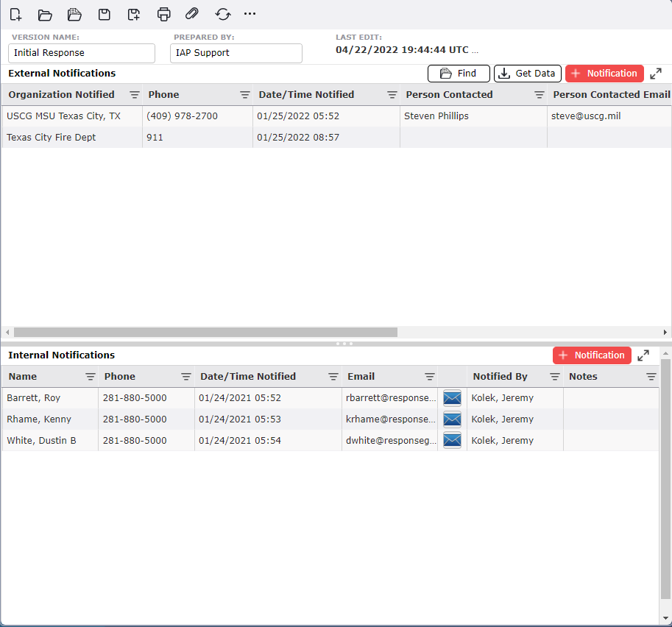
Task: Send email to Roy Barrett via envelope icon
Action: click(x=452, y=398)
